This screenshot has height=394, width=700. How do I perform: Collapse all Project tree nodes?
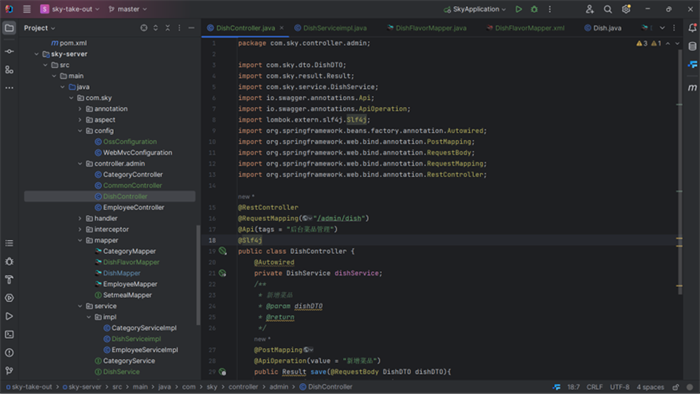(x=167, y=28)
